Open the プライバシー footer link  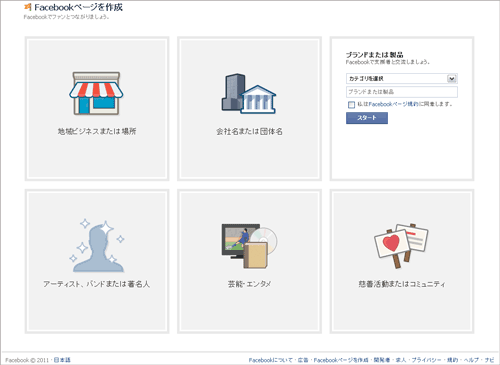(426, 360)
